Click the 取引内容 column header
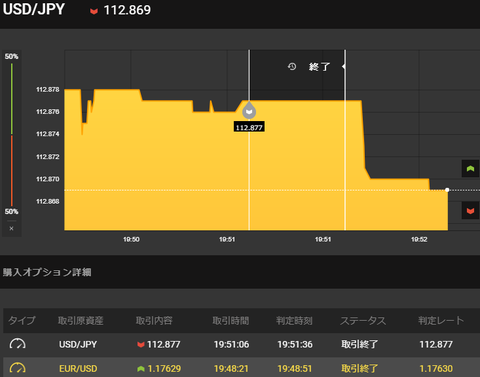 [x=154, y=321]
